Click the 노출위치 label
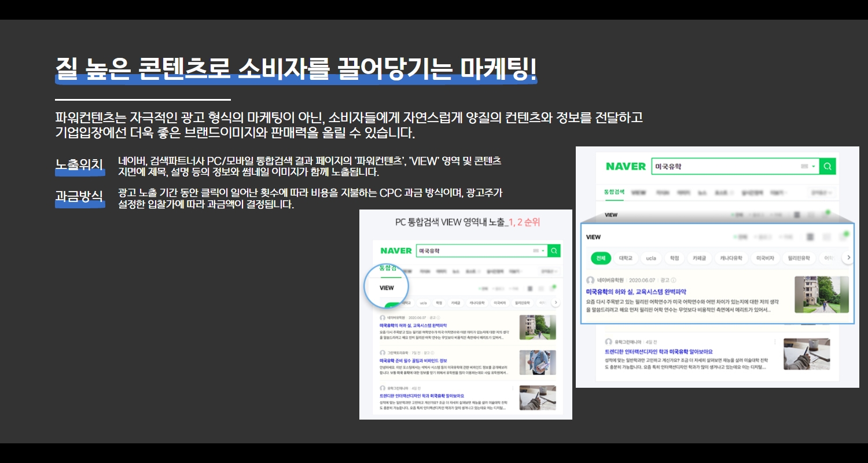The height and width of the screenshot is (463, 868). coord(79,164)
